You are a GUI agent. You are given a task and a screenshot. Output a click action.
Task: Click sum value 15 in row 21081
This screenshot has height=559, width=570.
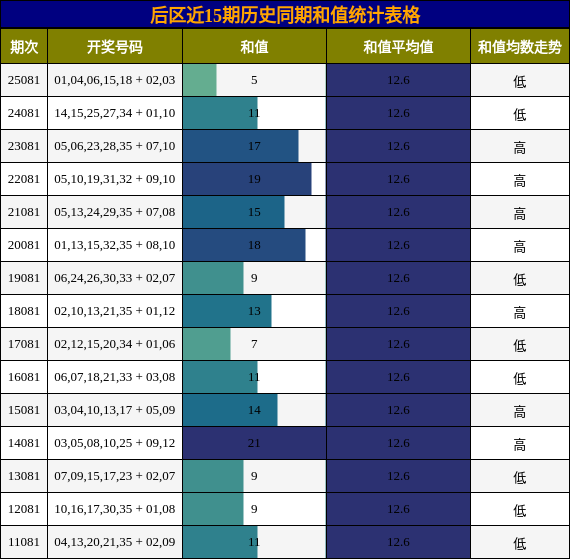[254, 212]
